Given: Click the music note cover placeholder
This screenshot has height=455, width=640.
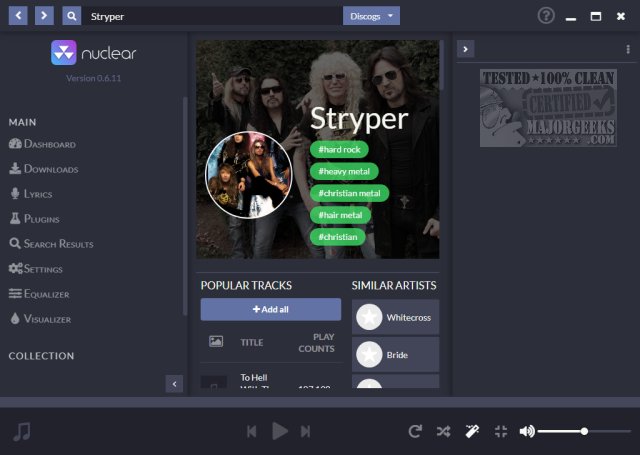Looking at the screenshot, I should click(22, 431).
